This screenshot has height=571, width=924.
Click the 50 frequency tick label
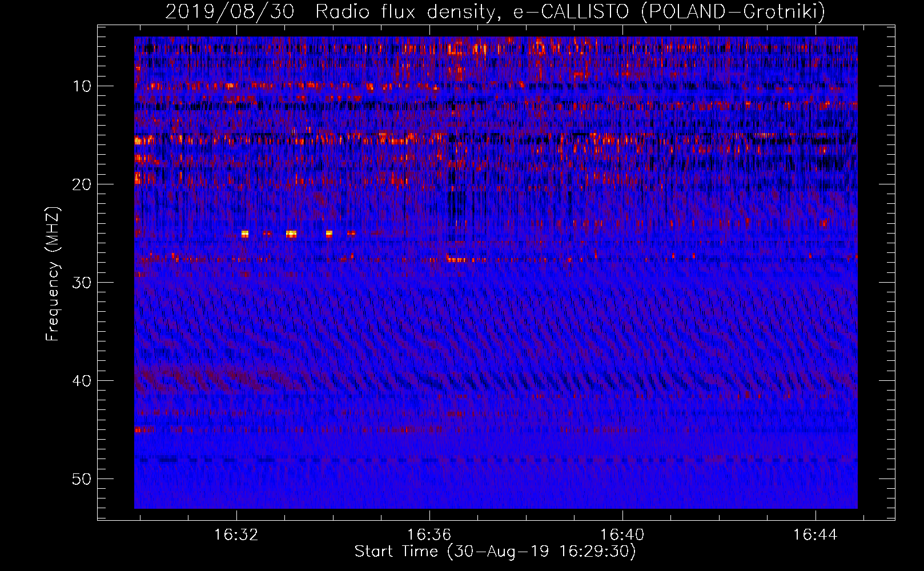(82, 479)
